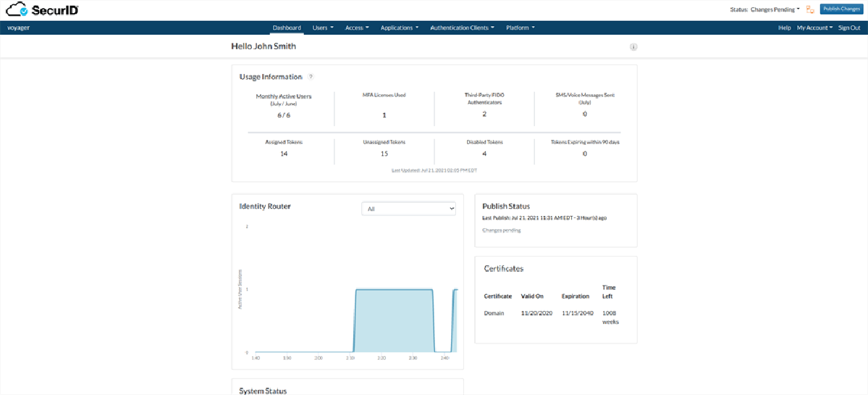Image resolution: width=868 pixels, height=395 pixels.
Task: Click the System Status heading
Action: point(263,391)
